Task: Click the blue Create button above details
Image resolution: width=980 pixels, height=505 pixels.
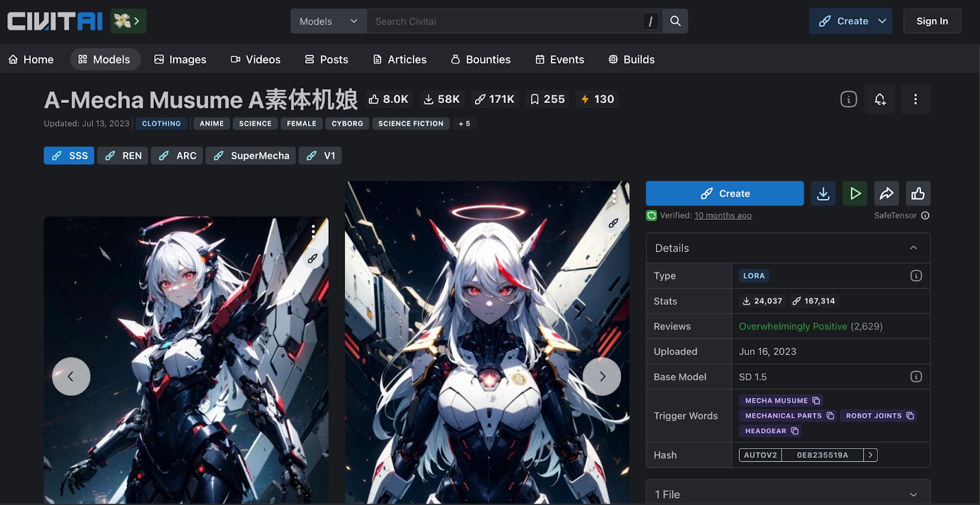Action: [725, 193]
